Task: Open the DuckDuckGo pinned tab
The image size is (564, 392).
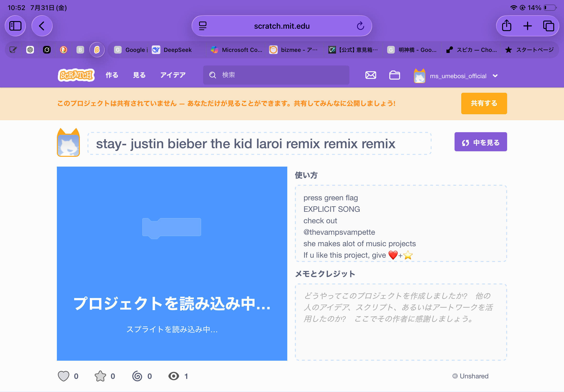Action: (x=64, y=50)
